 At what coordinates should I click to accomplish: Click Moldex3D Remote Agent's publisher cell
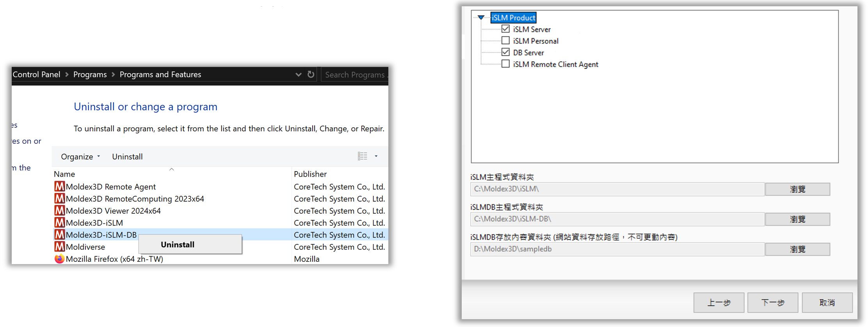coord(339,186)
